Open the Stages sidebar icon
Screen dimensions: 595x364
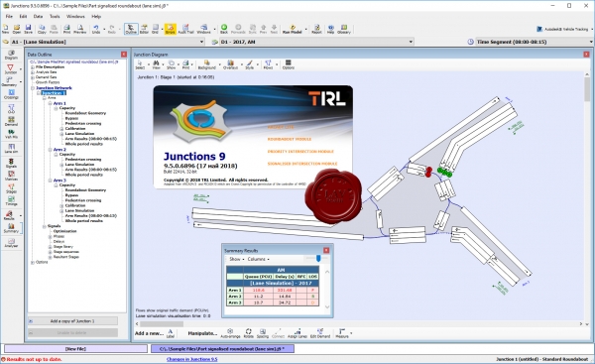pos(11,188)
